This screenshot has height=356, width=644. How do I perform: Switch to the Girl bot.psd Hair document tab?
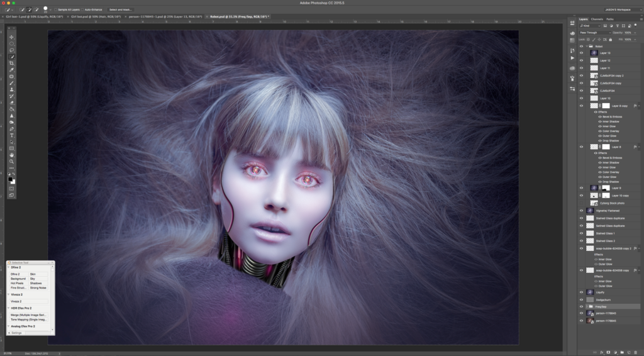point(95,16)
